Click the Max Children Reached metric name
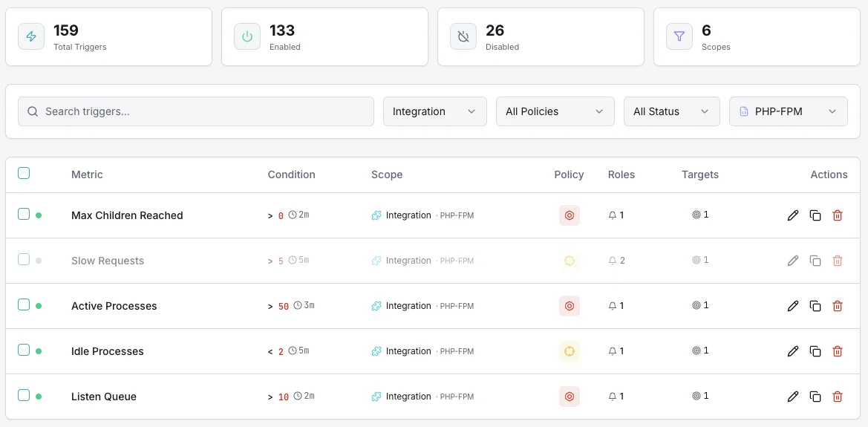Viewport: 868px width, 427px height. coord(127,215)
